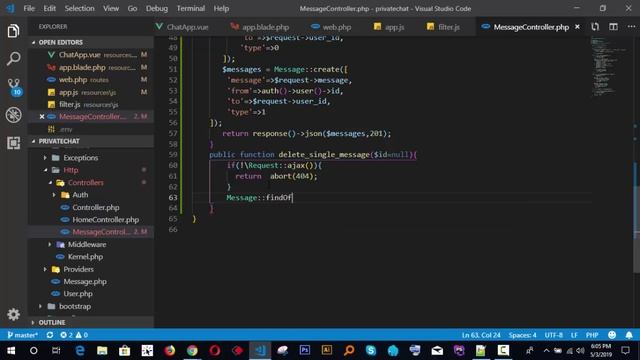Switch to the web.php tab

tap(331, 27)
